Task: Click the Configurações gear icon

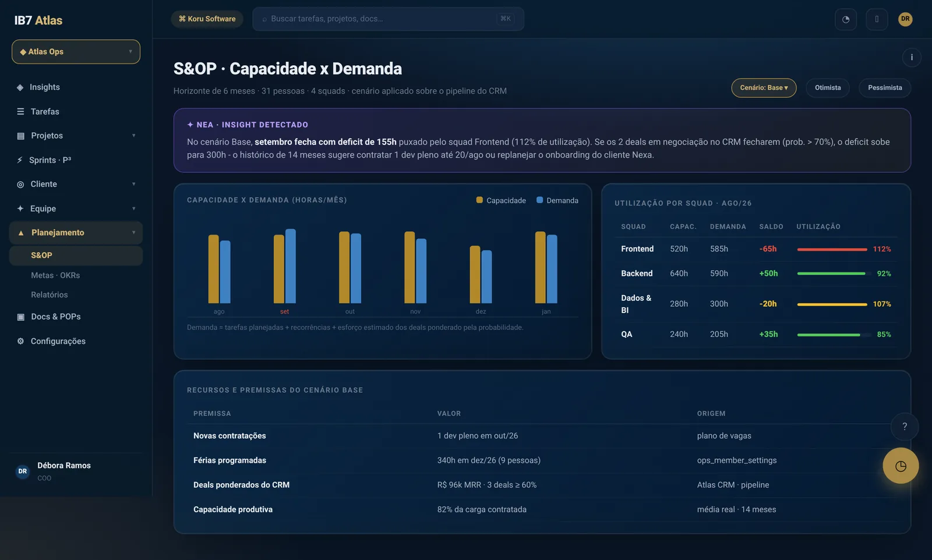Action: [x=20, y=341]
